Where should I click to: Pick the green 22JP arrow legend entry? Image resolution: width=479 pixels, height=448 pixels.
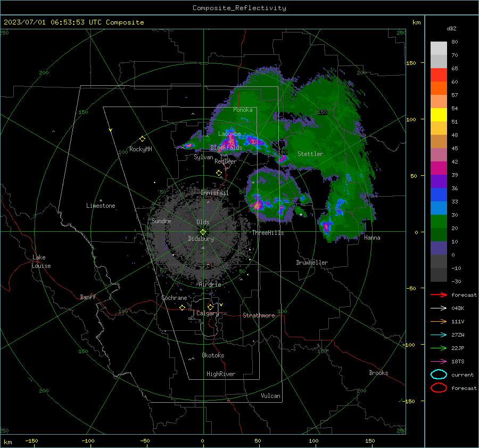point(439,348)
